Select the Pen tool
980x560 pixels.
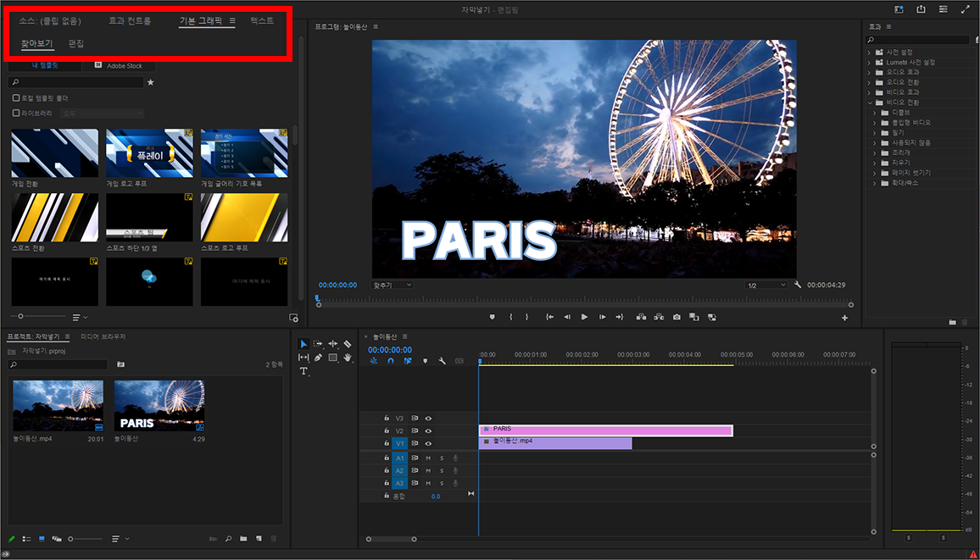[318, 358]
